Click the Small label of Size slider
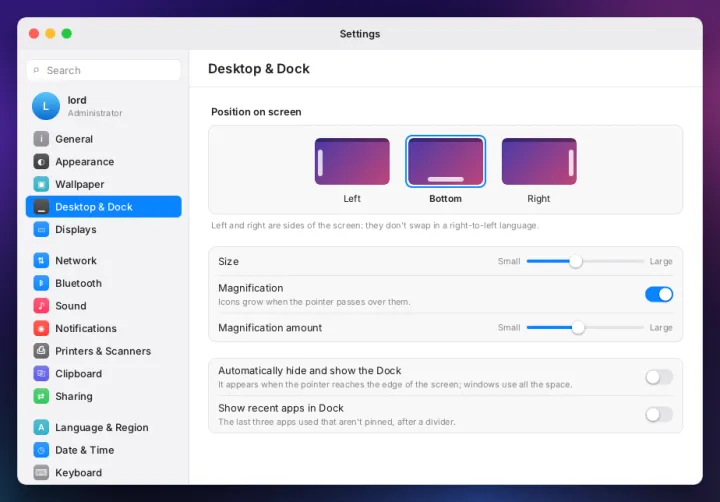 click(x=509, y=261)
